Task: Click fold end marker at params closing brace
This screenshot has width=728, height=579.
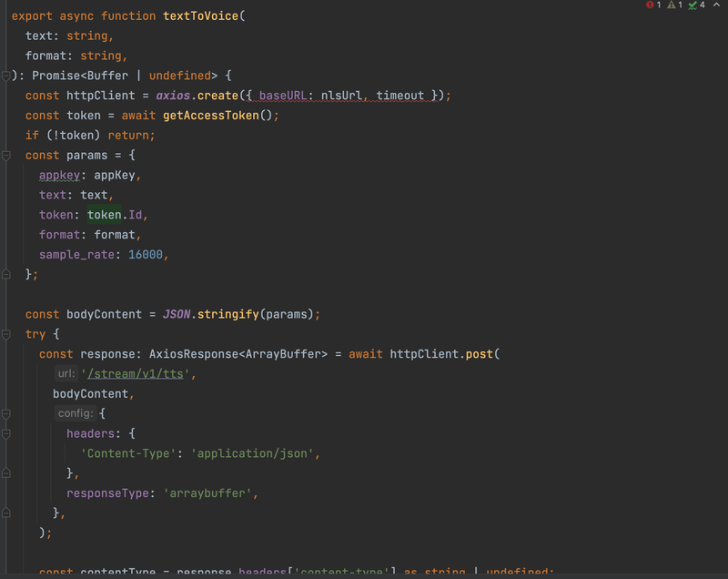Action: tap(5, 274)
